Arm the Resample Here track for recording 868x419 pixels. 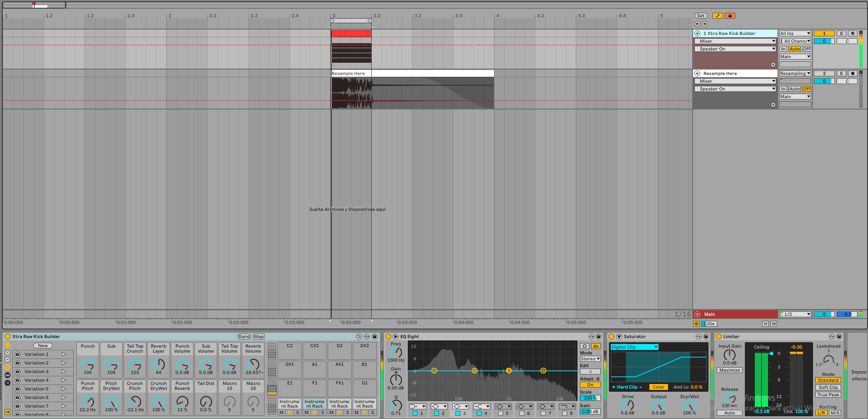coord(853,74)
